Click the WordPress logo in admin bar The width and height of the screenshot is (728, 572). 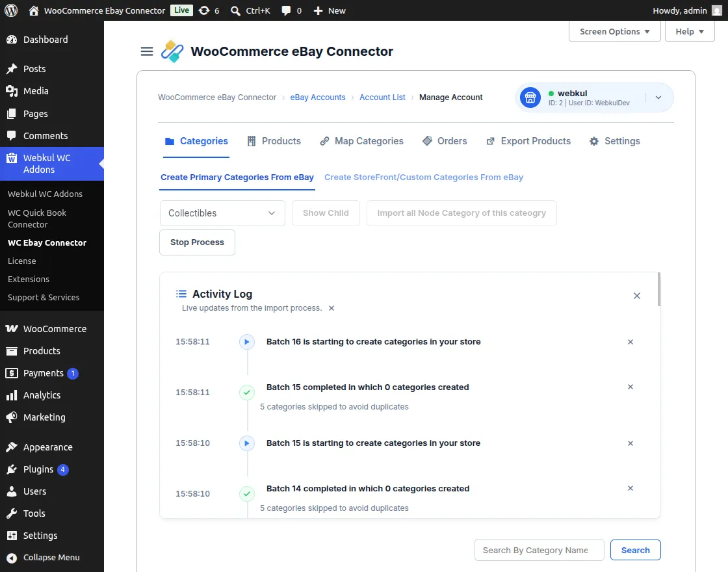[11, 10]
